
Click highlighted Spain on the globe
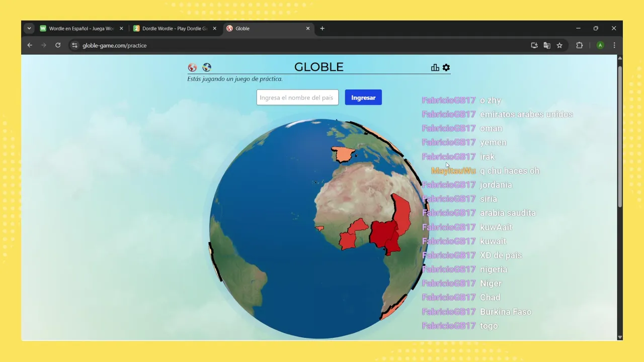[x=343, y=154]
